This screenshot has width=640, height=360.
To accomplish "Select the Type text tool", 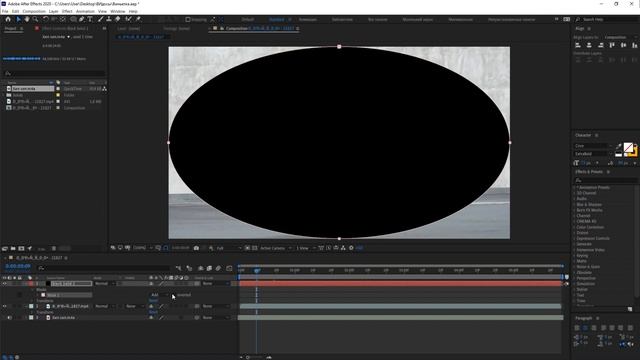I will (x=90, y=19).
